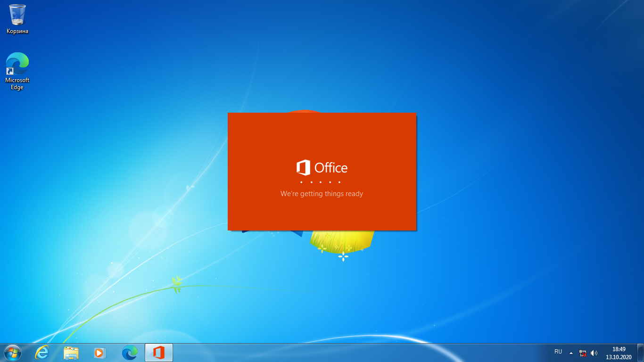Open Microsoft Edge from the taskbar
Viewport: 644px width, 362px height.
(130, 353)
